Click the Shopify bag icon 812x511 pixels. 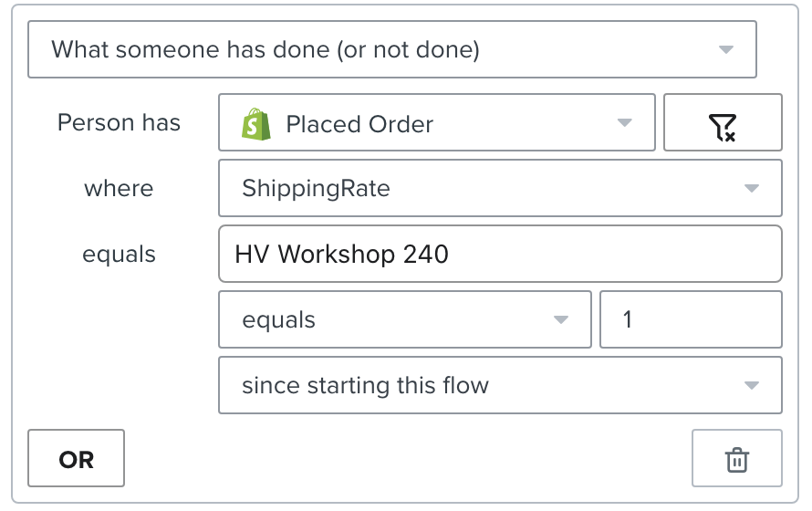(255, 124)
